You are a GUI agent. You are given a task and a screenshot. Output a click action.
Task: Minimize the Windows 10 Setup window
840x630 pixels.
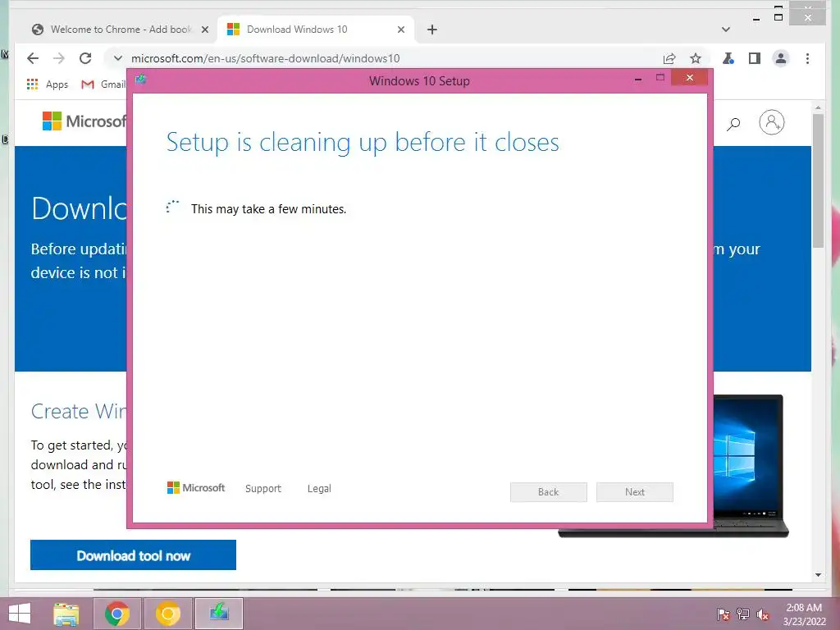(638, 79)
